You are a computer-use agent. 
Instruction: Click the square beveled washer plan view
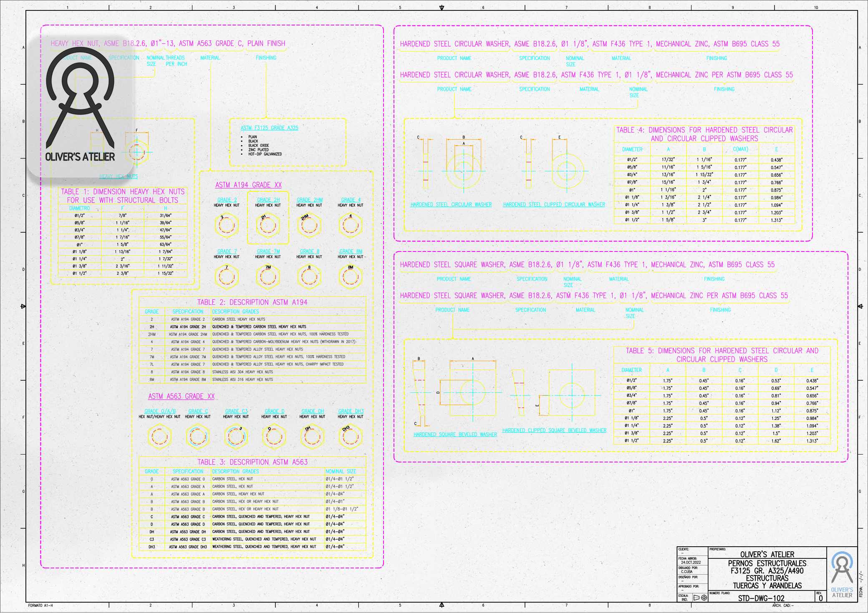(x=473, y=392)
